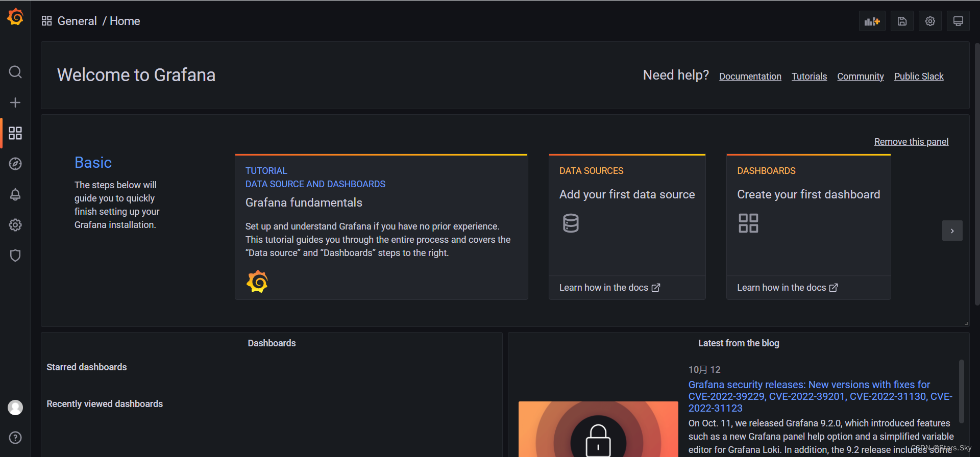Open the user profile avatar
This screenshot has height=457, width=980.
[15, 408]
